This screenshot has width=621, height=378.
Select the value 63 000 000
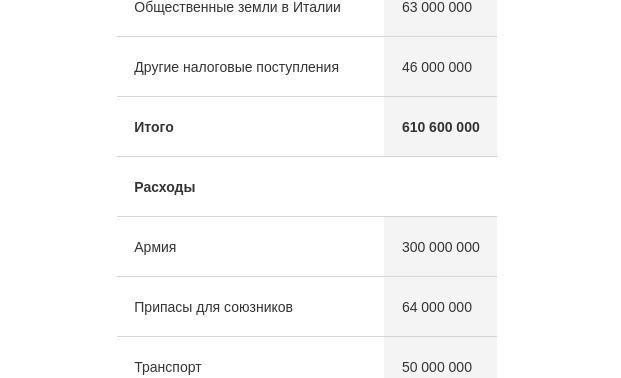click(436, 7)
